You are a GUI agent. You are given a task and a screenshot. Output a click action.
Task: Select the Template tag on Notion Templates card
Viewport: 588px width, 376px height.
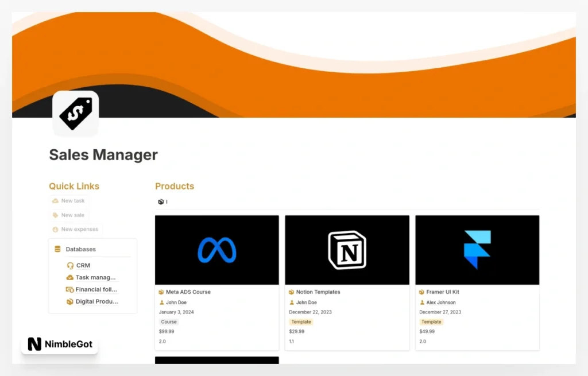(x=301, y=322)
